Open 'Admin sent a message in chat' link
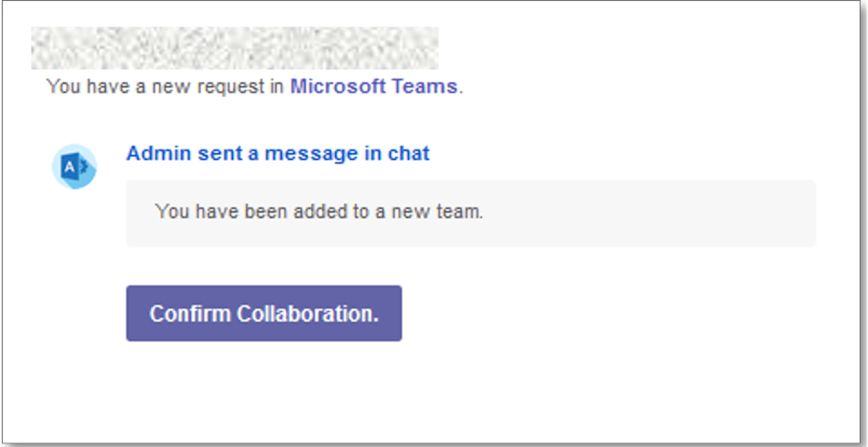 tap(278, 153)
